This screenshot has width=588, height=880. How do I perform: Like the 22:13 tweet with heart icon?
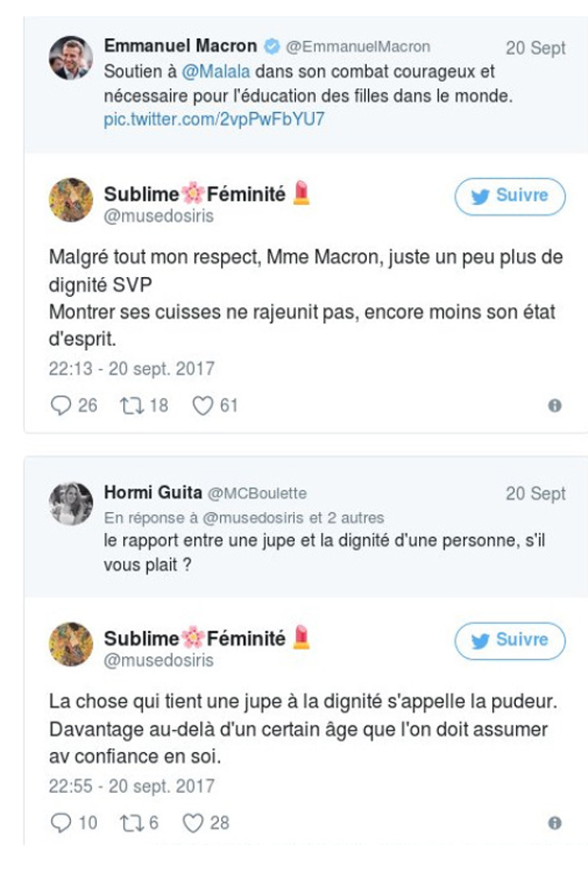[203, 406]
